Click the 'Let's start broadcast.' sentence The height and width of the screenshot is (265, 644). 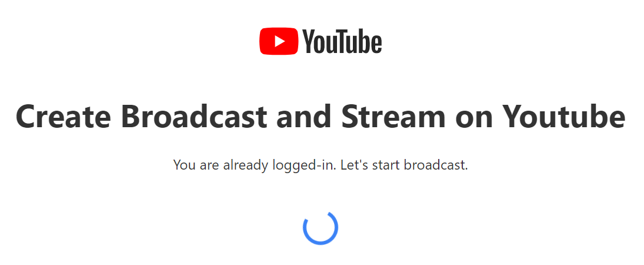pyautogui.click(x=404, y=165)
